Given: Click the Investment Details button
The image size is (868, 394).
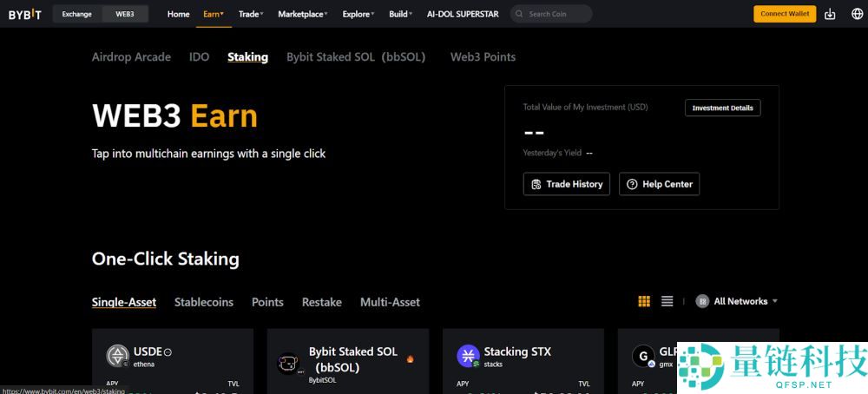Looking at the screenshot, I should [x=722, y=108].
